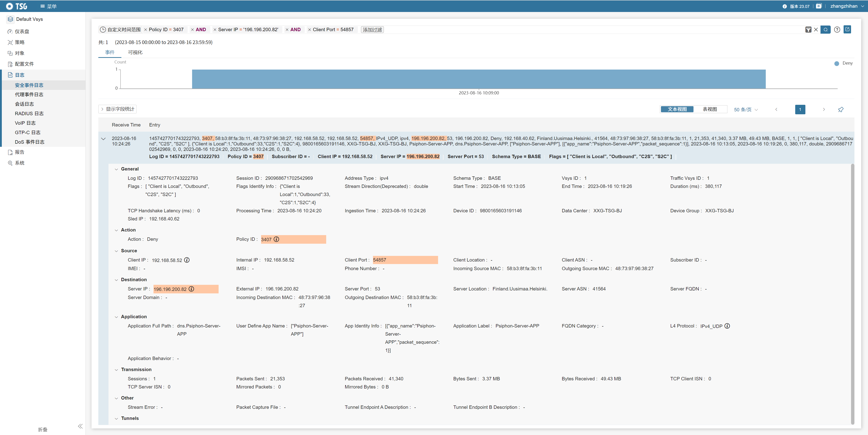Open the 50 条/页 page size dropdown
The width and height of the screenshot is (868, 435).
pos(746,109)
